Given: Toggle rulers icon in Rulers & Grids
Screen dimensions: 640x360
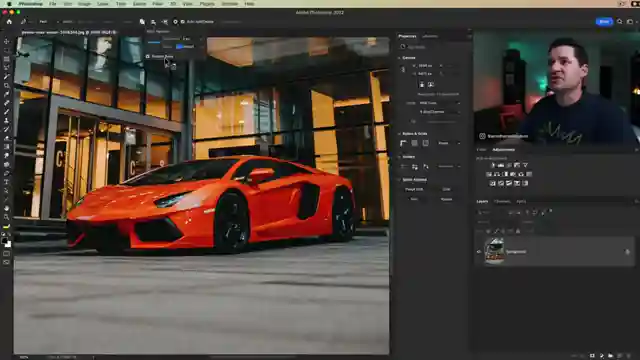Looking at the screenshot, I should 403,143.
